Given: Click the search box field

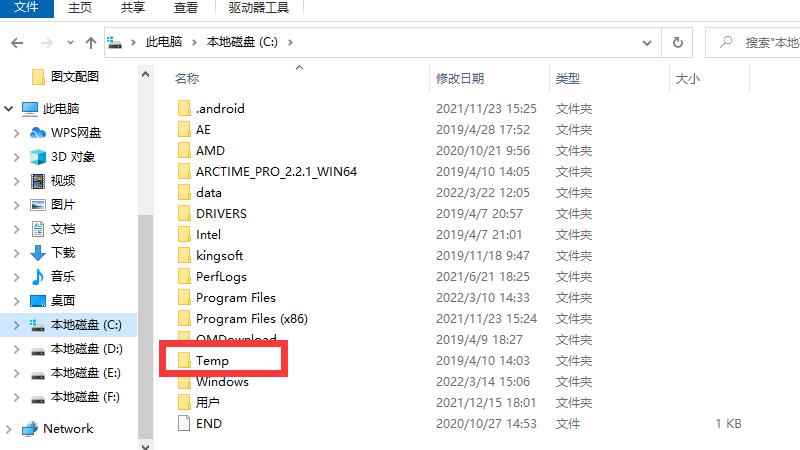Looking at the screenshot, I should [x=753, y=42].
